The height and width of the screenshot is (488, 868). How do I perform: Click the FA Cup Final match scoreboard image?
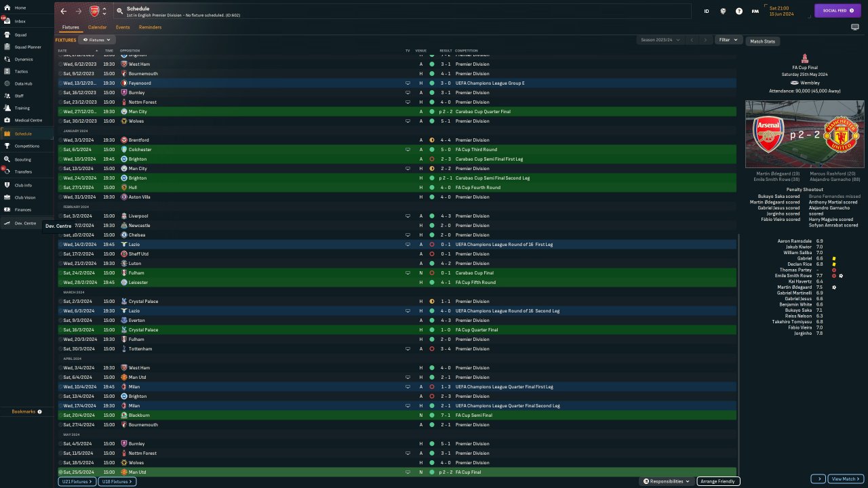point(805,134)
